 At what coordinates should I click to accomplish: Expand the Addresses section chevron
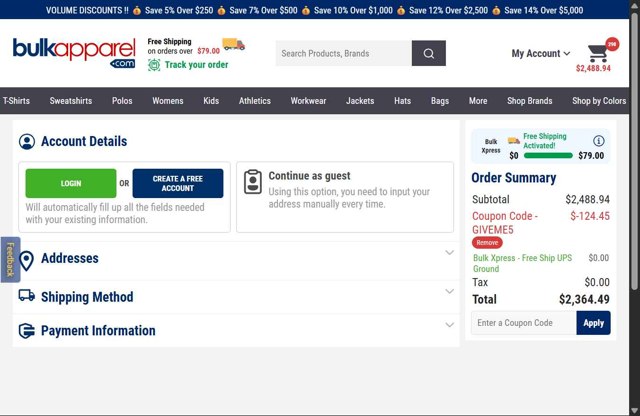click(x=449, y=252)
